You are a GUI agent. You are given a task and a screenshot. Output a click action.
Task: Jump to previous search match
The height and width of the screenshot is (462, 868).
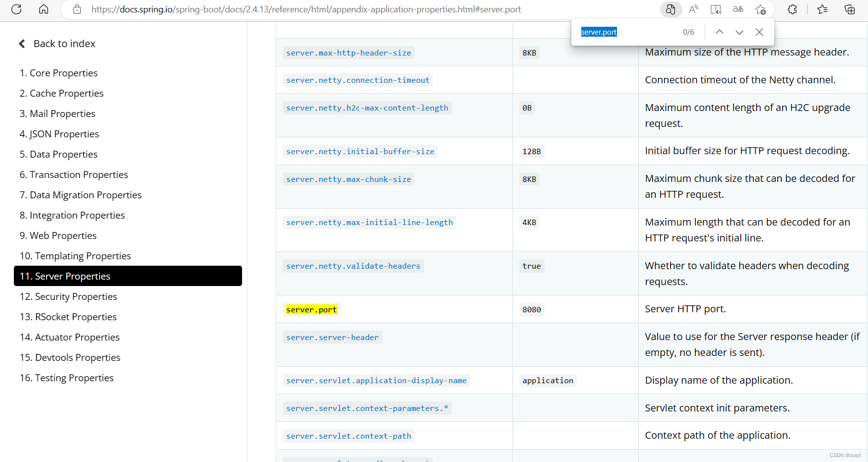click(x=719, y=32)
